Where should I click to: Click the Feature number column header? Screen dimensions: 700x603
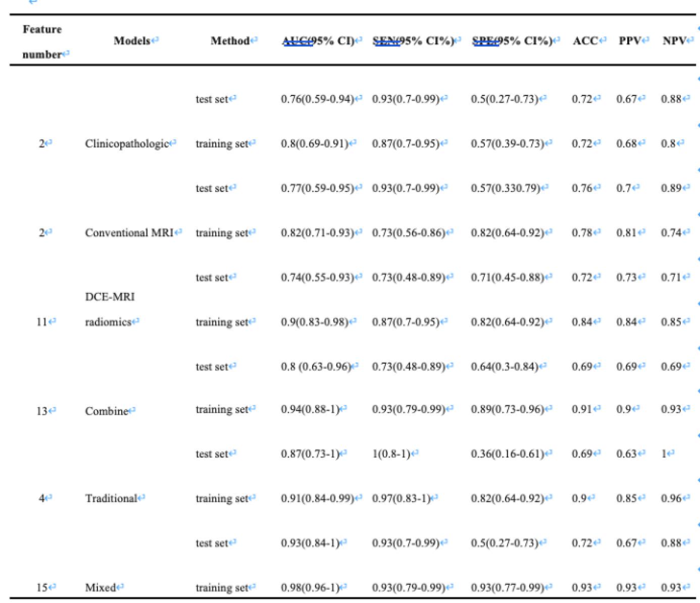[x=42, y=41]
